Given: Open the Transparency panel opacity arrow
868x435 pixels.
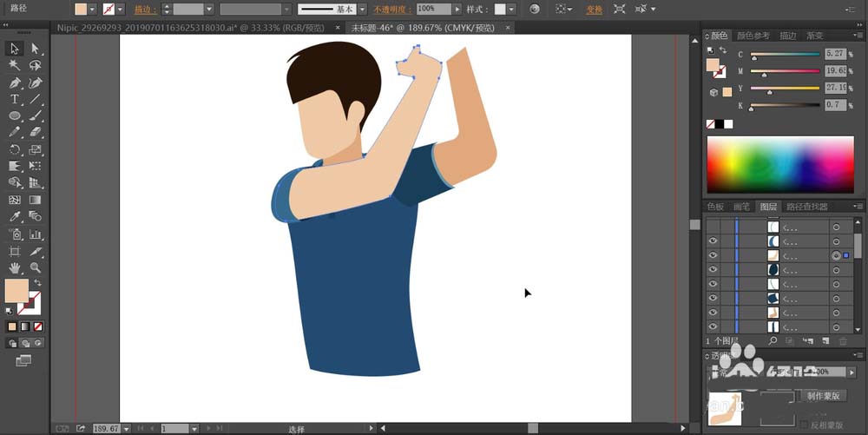Looking at the screenshot, I should pyautogui.click(x=852, y=372).
